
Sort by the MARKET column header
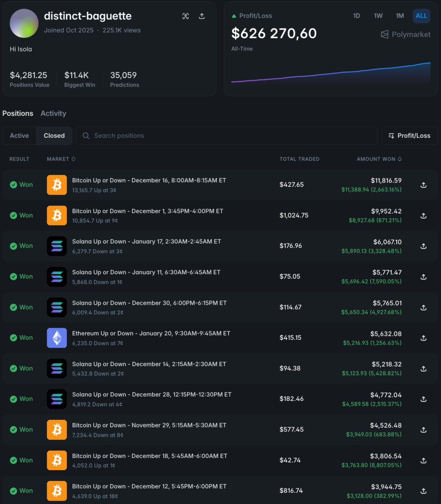click(61, 159)
